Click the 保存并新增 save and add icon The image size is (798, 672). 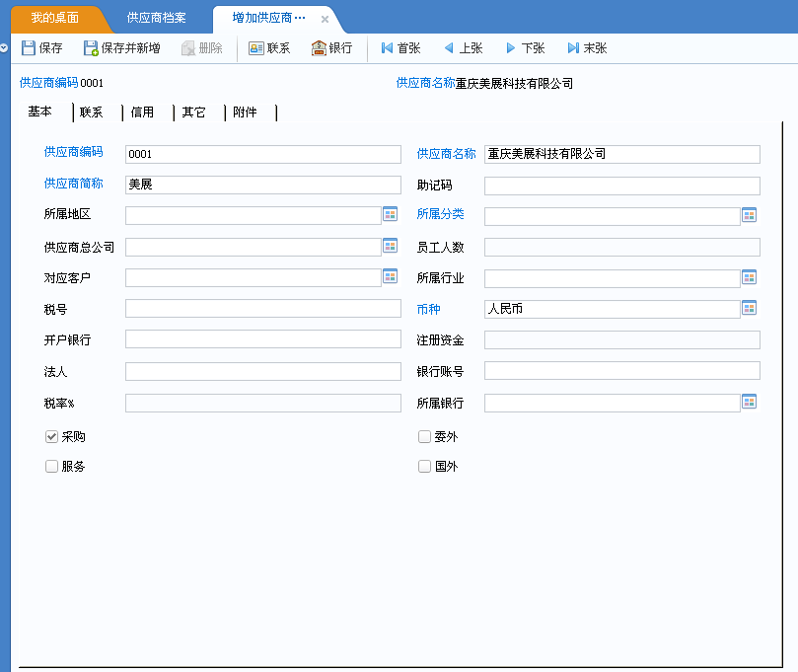[89, 46]
